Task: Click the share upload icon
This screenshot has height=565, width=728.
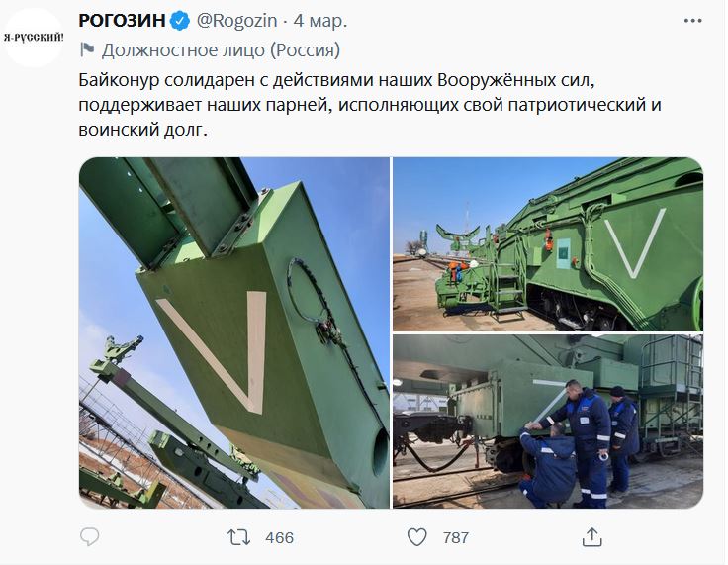Action: (591, 537)
